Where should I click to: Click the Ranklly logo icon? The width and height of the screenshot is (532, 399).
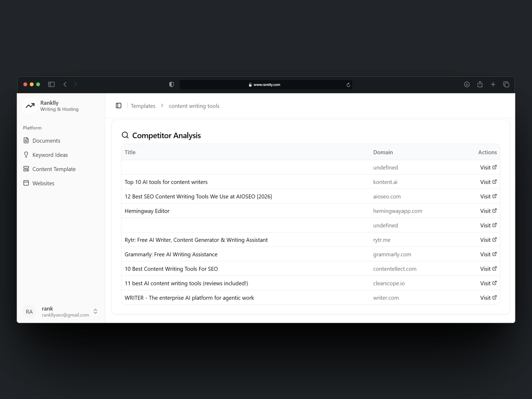(x=30, y=106)
